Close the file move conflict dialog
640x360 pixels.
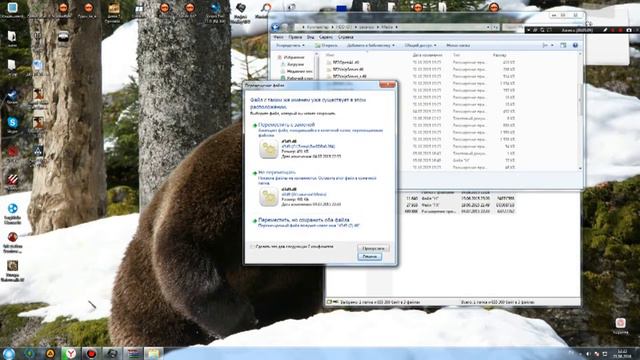click(x=387, y=84)
